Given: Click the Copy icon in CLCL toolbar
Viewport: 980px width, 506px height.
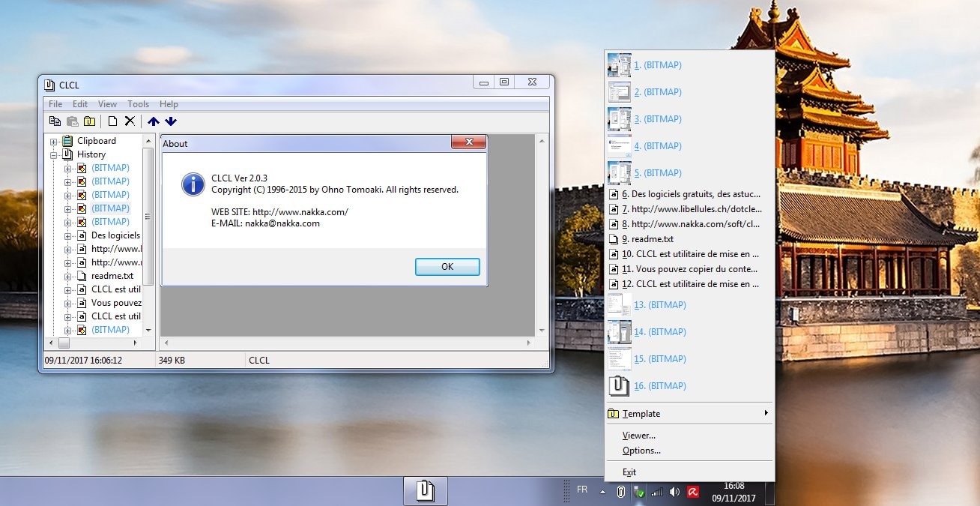Looking at the screenshot, I should (55, 121).
